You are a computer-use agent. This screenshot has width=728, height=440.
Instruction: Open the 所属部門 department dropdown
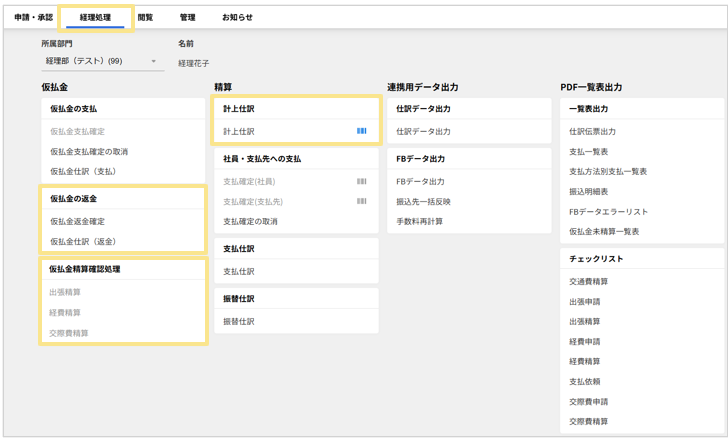click(101, 61)
